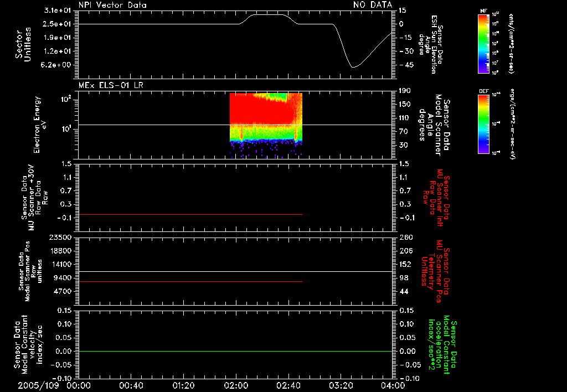This screenshot has height=392, width=567.
Task: Click the "cnts/(cm**2-sr-sec)" units label
Action: [x=511, y=43]
